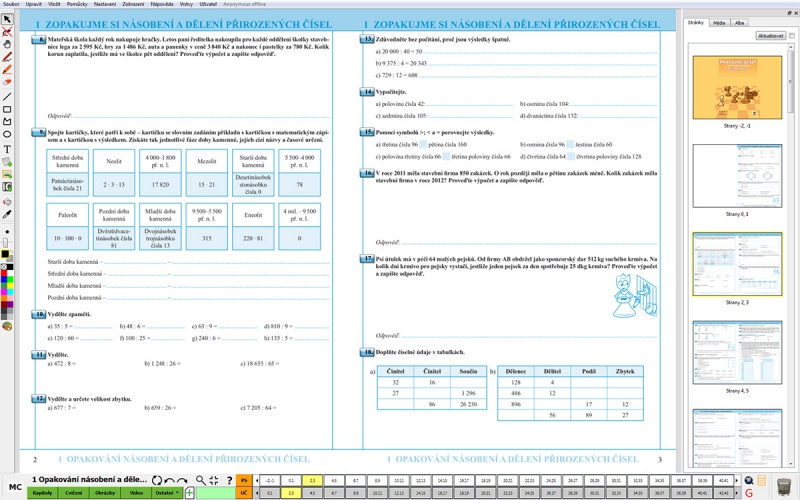Pick the red color swatch

click(x=4, y=273)
